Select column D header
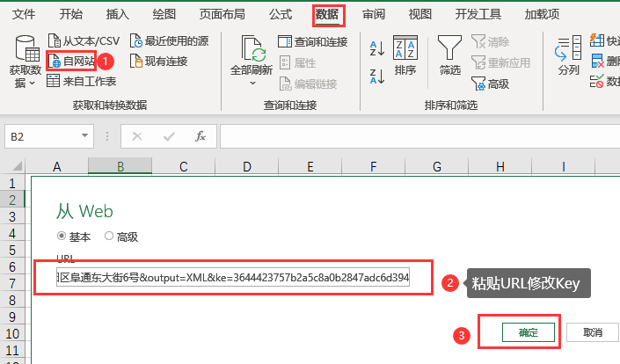 [247, 166]
